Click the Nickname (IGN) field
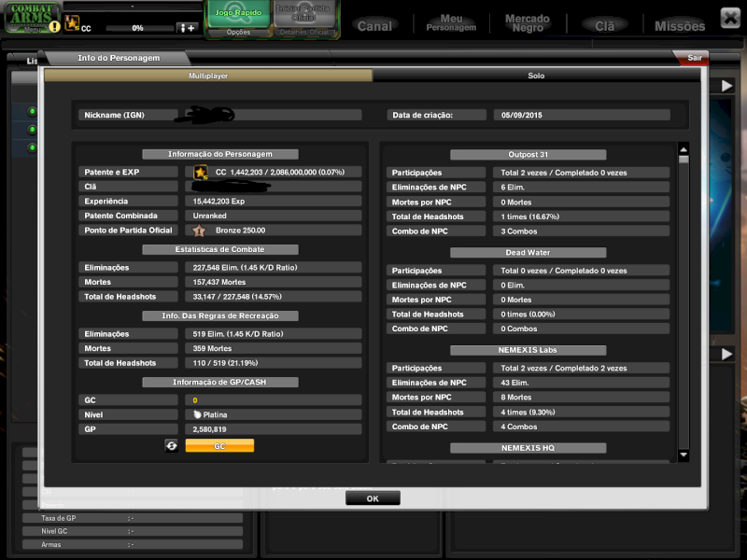This screenshot has height=560, width=747. click(x=273, y=115)
